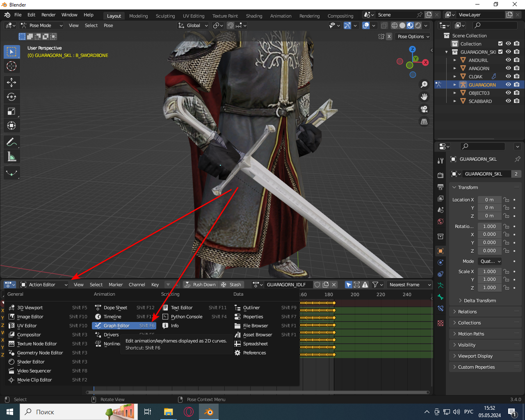Uncheck the Collection exclude checkbox
Image resolution: width=525 pixels, height=420 pixels.
[x=500, y=44]
